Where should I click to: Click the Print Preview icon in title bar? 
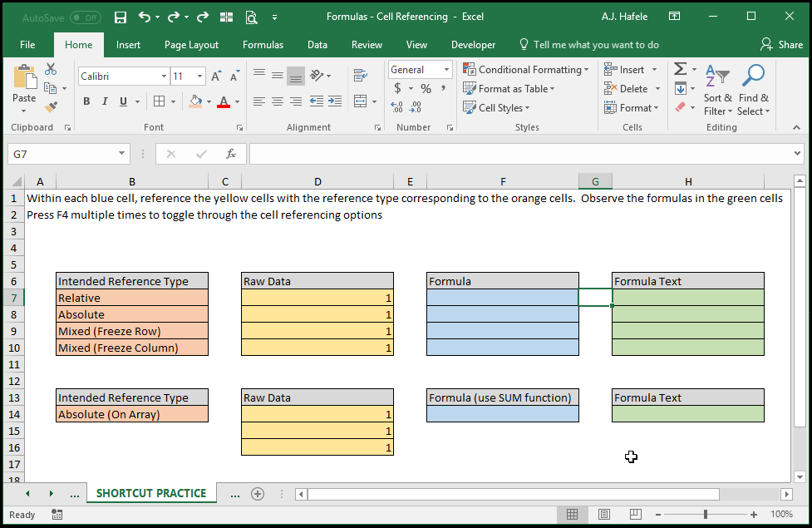click(251, 17)
